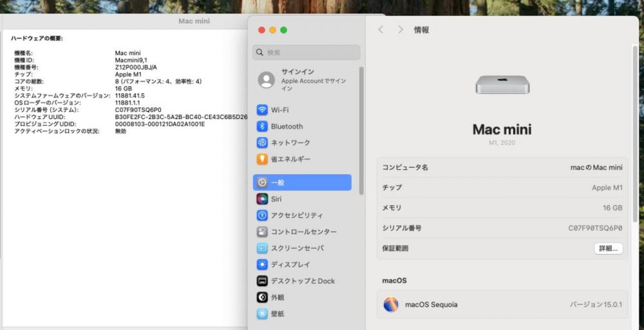Click the アクセシビリティ icon
644x330 pixels.
262,215
